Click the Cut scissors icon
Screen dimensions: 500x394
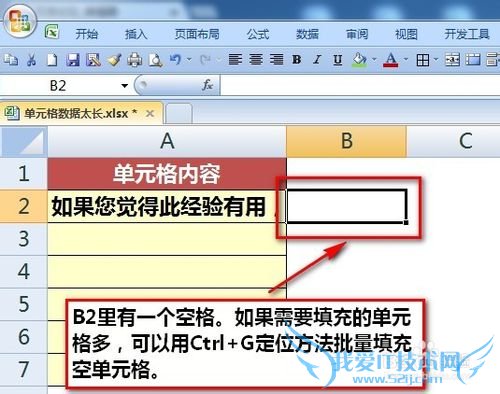[x=31, y=60]
